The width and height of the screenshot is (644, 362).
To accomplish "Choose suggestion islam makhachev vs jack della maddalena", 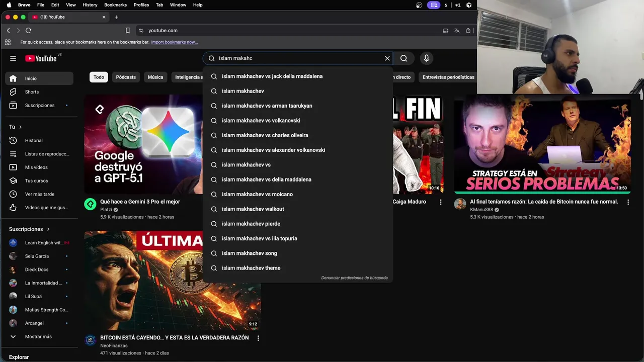I will (x=298, y=76).
